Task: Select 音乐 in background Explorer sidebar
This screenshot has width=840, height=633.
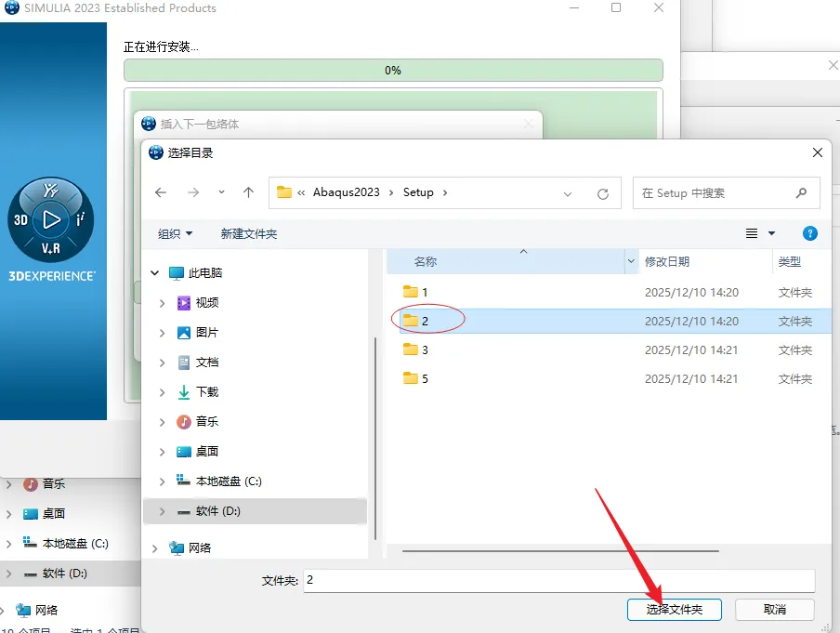Action: [x=54, y=484]
